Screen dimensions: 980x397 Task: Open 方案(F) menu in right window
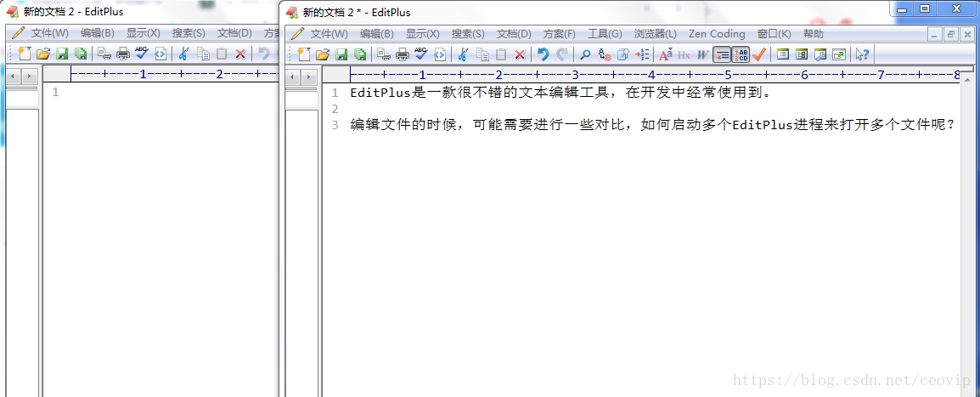(560, 34)
